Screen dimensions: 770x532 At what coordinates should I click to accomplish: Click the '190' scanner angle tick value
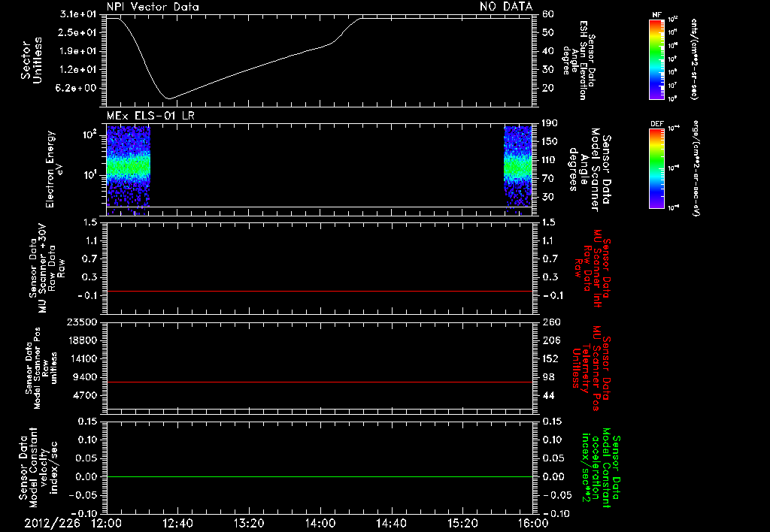pyautogui.click(x=550, y=123)
